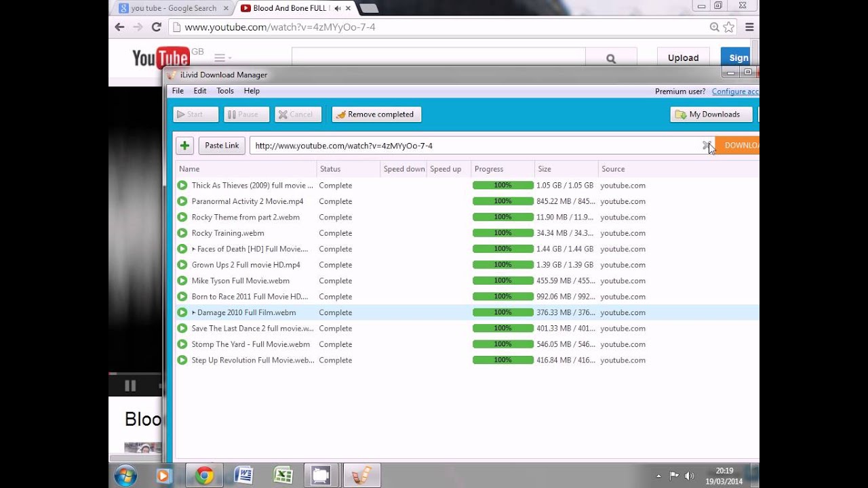868x488 pixels.
Task: Play the Paranormal Activity 2 Movie.mp4 download
Action: tap(182, 201)
